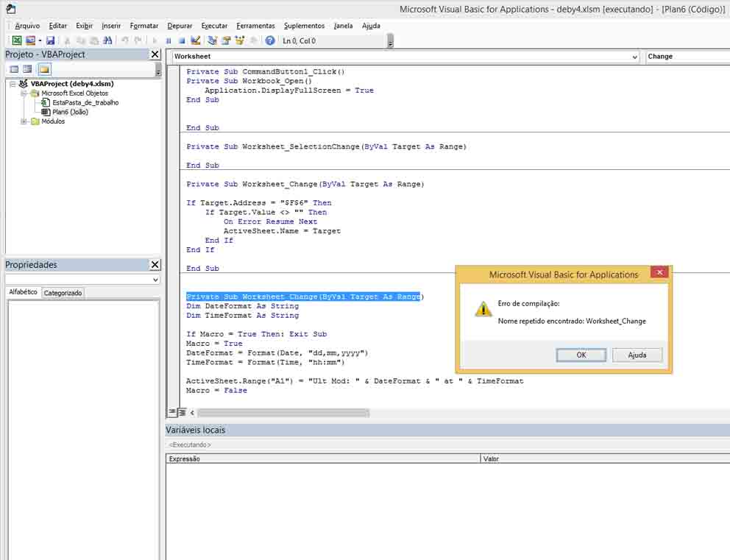730x560 pixels.
Task: Click the code scrollbar left arrow
Action: tap(192, 413)
